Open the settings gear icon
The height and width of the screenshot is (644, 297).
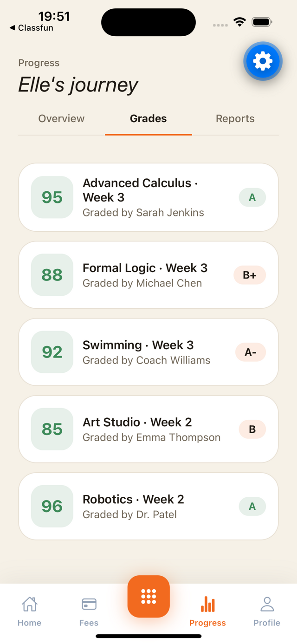[x=263, y=61]
